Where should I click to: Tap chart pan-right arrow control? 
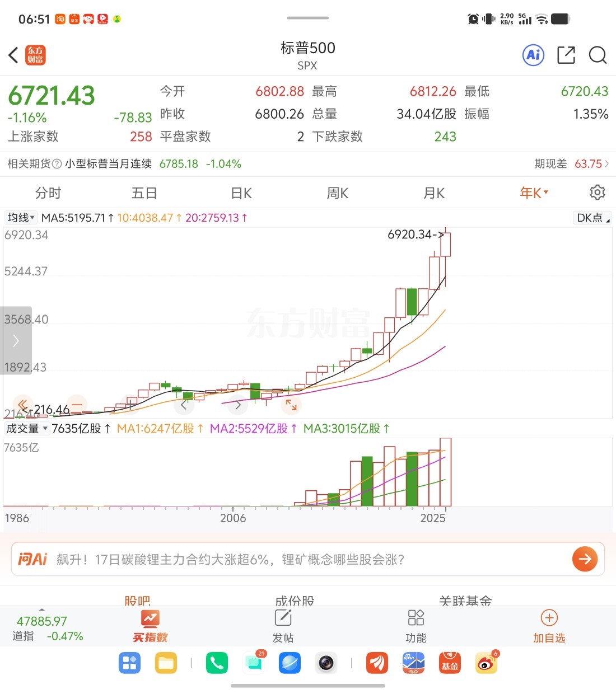point(238,404)
